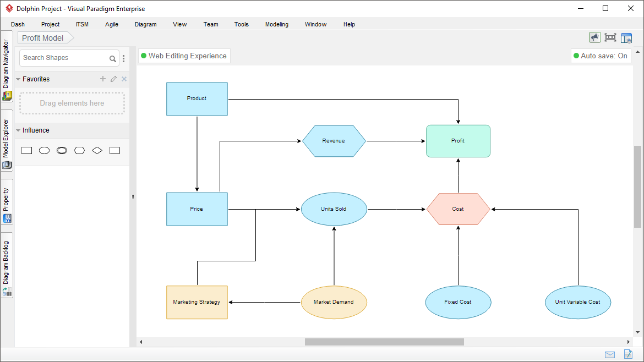Click the megaphone announcement icon
The image size is (644, 362).
[x=594, y=37]
